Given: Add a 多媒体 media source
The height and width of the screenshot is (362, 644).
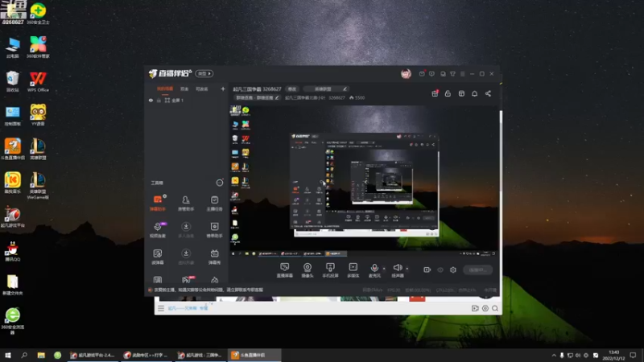Looking at the screenshot, I should pyautogui.click(x=353, y=270).
